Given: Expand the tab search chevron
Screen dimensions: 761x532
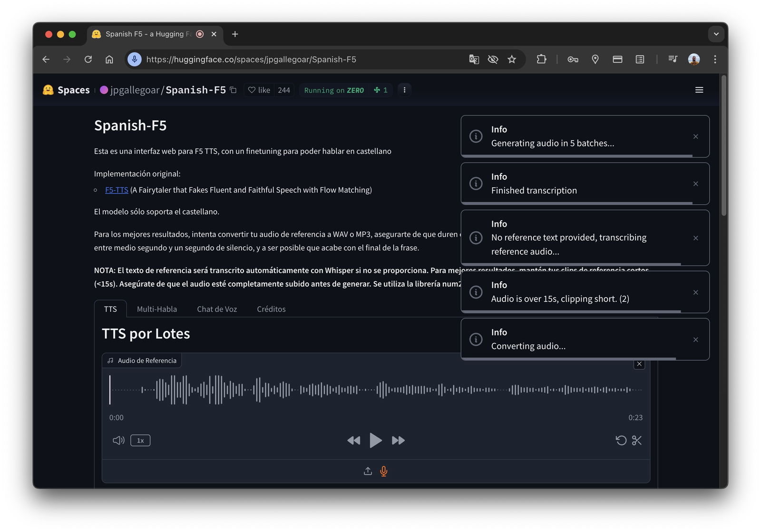Looking at the screenshot, I should click(x=716, y=34).
